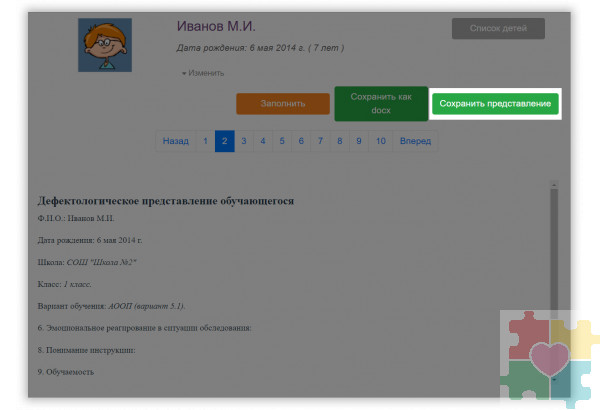Advance using 'Вперед' pagination link
This screenshot has width=600, height=410.
click(x=415, y=142)
